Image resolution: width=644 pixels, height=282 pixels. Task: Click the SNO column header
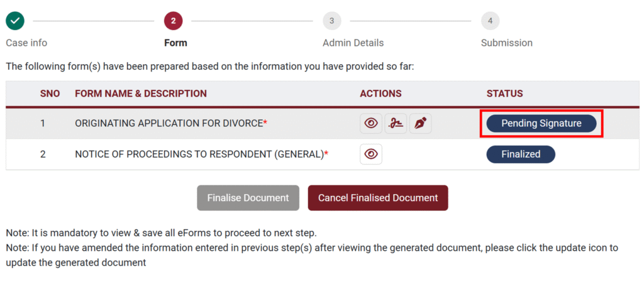click(50, 94)
